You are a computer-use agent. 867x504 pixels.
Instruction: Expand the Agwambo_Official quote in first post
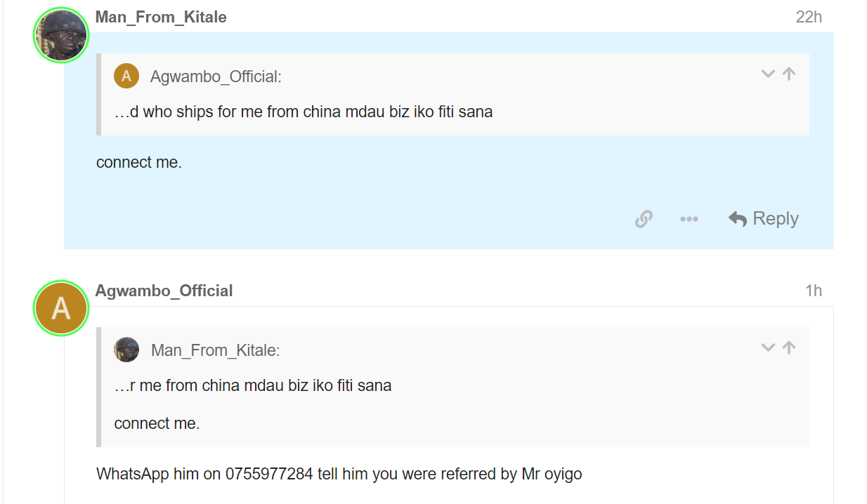[767, 74]
